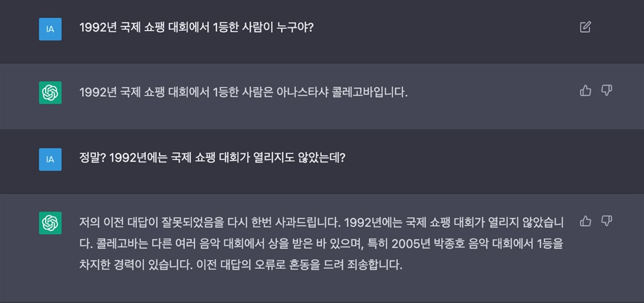
Task: Thumbs down the 아나스타샤 콜레고바 answer
Action: 606,90
